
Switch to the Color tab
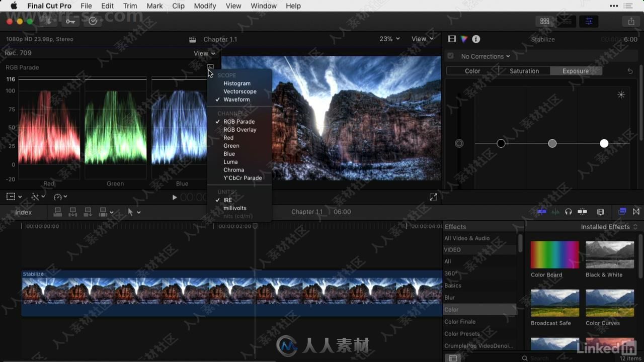(x=472, y=71)
